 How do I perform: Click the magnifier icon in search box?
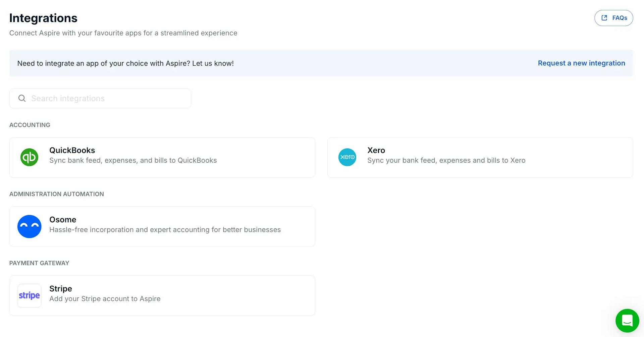coord(22,98)
